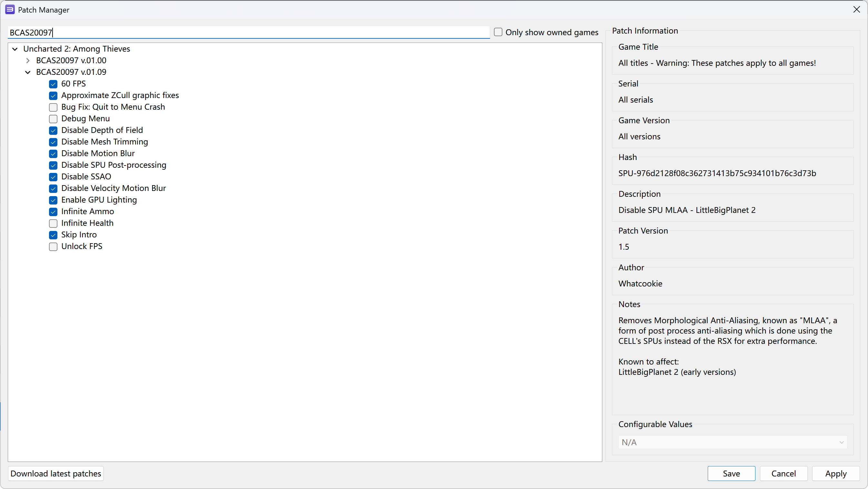Click the Disable SSAO patch entry
868x489 pixels.
(86, 176)
